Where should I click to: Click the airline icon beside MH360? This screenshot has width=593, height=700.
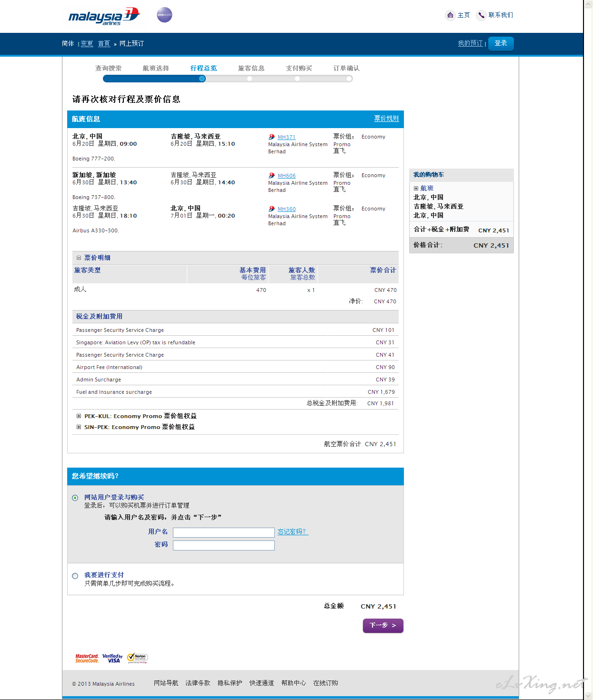click(271, 209)
